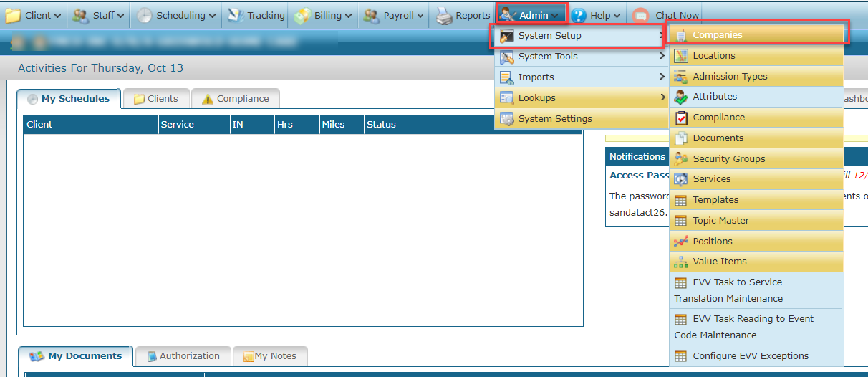The image size is (868, 377).
Task: Click the Security Groups icon
Action: point(680,159)
